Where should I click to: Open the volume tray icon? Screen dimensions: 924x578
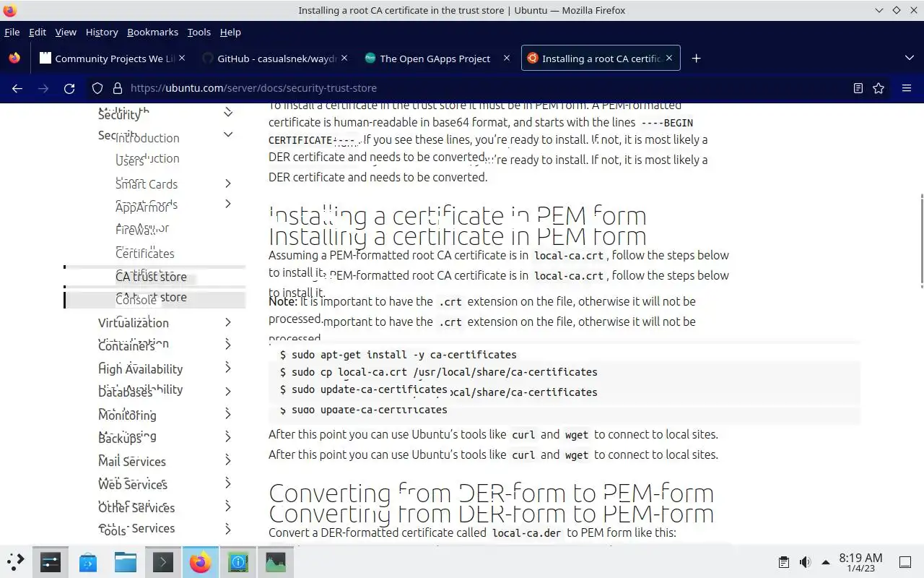click(x=805, y=562)
